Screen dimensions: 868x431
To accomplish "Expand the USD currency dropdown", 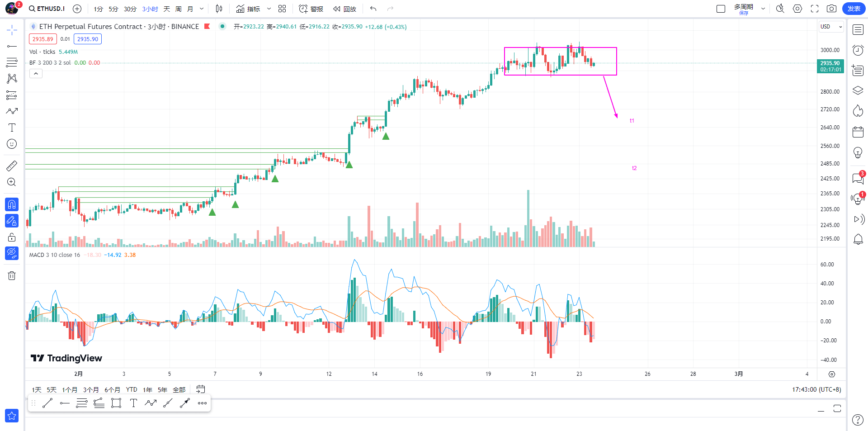I will [831, 27].
